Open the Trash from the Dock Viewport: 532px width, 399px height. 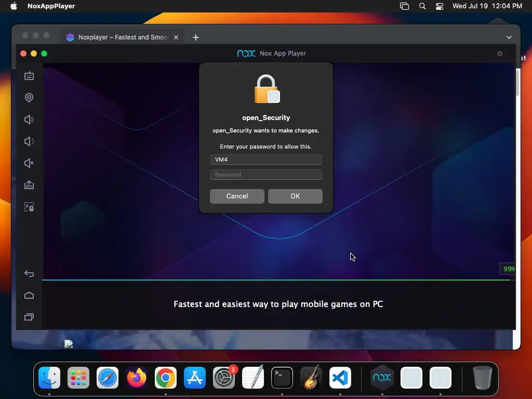[x=483, y=378]
